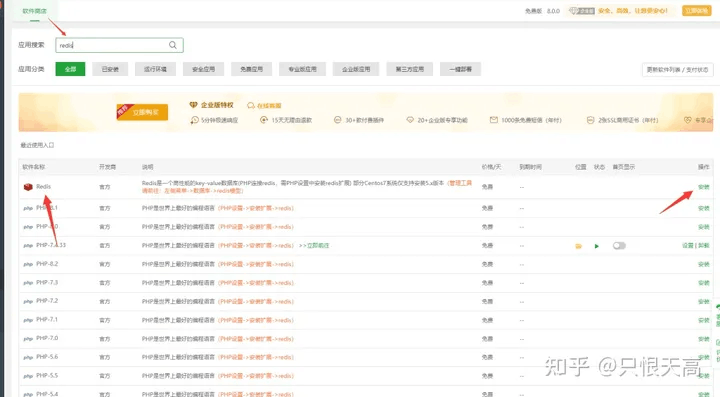The height and width of the screenshot is (397, 720).
Task: Click the php icon beside PHP-5.6
Action: point(28,358)
